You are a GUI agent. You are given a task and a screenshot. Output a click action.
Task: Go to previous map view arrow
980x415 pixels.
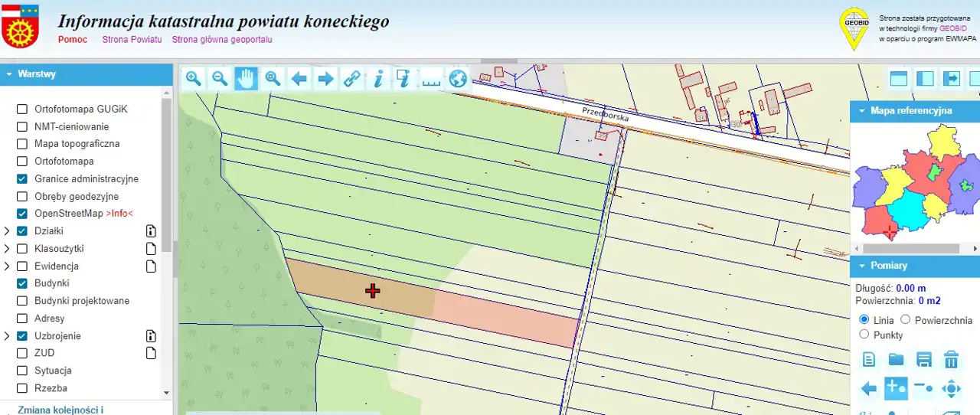[299, 78]
